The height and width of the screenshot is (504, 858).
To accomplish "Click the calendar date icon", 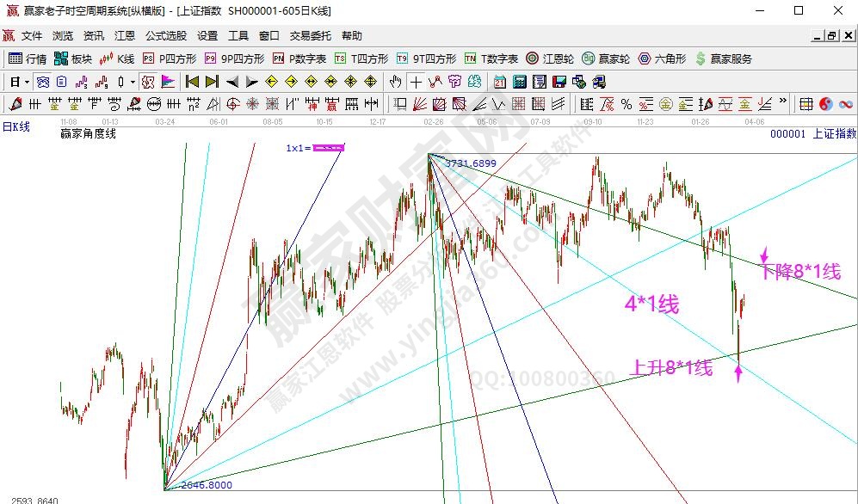I will pos(500,82).
